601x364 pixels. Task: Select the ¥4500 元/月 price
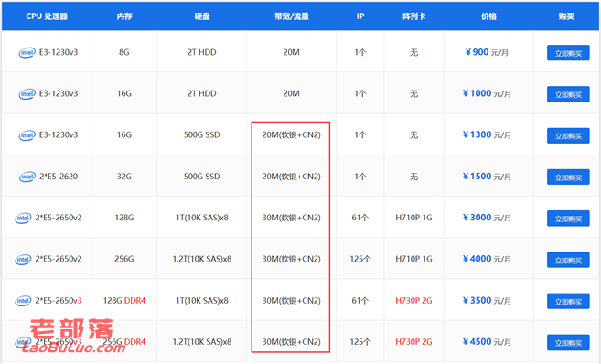487,342
